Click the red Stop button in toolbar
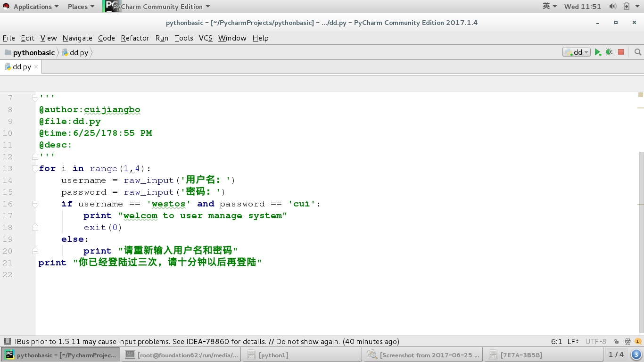The height and width of the screenshot is (362, 644). [x=621, y=52]
